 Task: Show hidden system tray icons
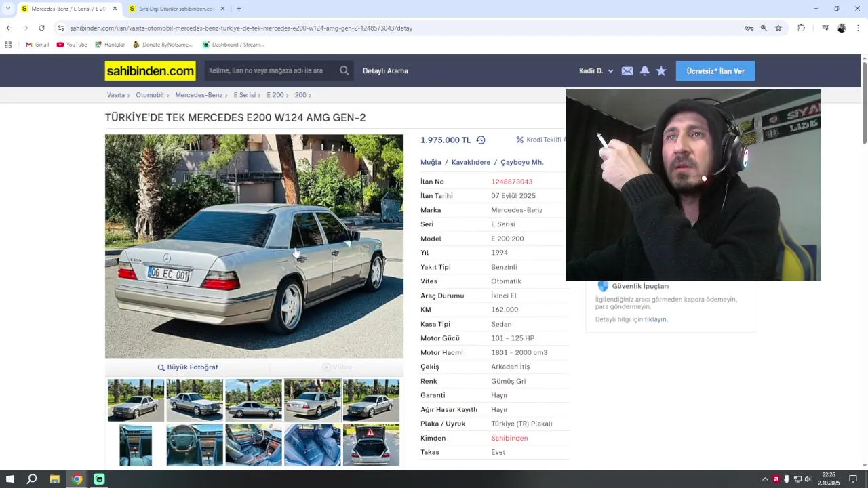tap(765, 479)
